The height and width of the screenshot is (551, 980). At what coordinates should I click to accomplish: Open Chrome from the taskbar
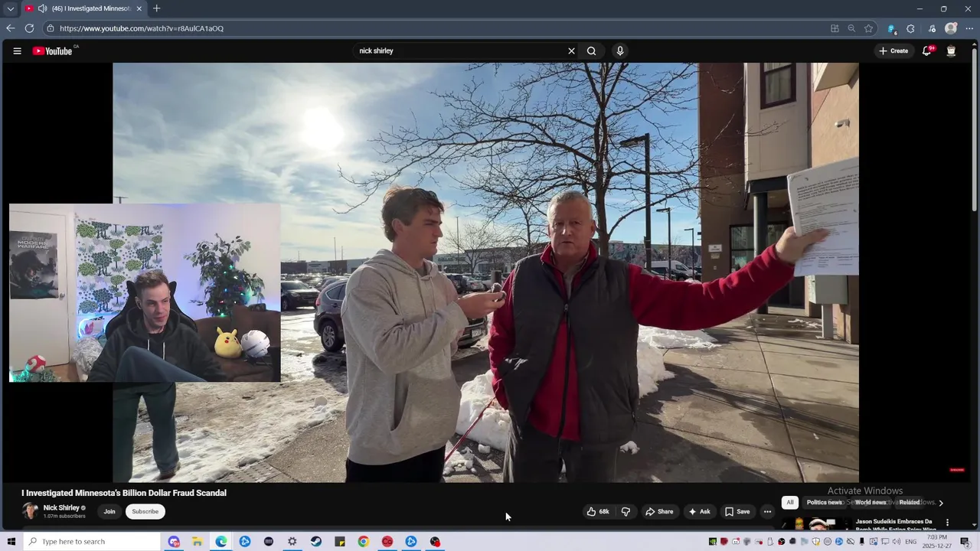pyautogui.click(x=364, y=541)
